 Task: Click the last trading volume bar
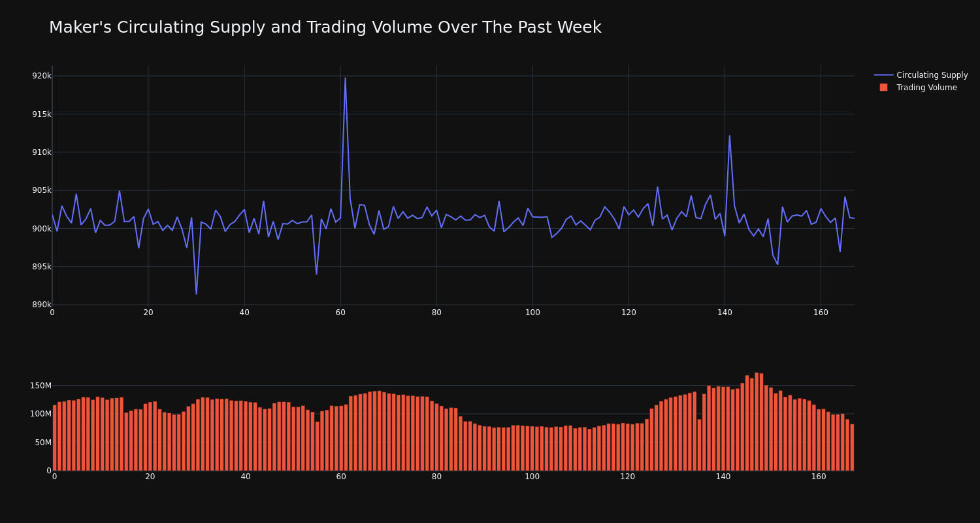[852, 447]
